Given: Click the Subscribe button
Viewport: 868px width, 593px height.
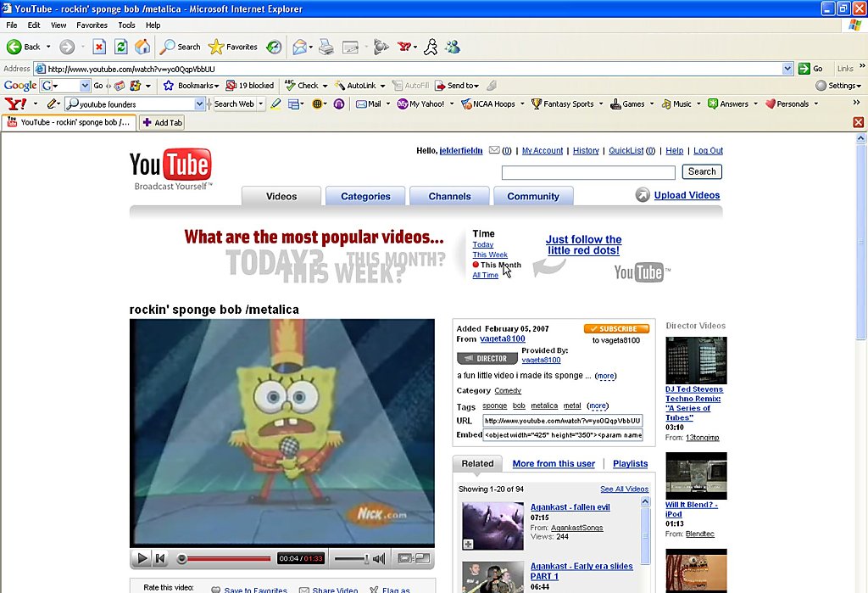Looking at the screenshot, I should tap(616, 328).
